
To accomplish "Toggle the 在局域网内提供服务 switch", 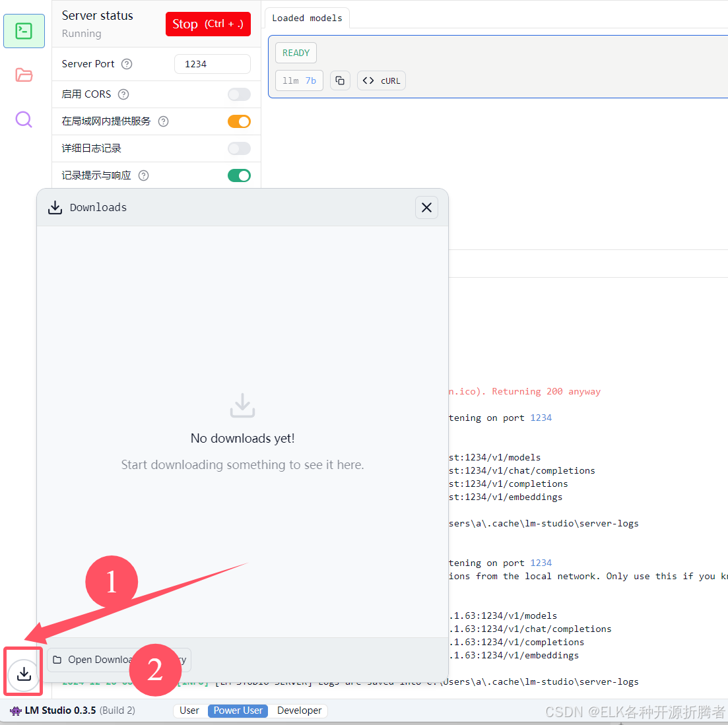I will point(239,121).
